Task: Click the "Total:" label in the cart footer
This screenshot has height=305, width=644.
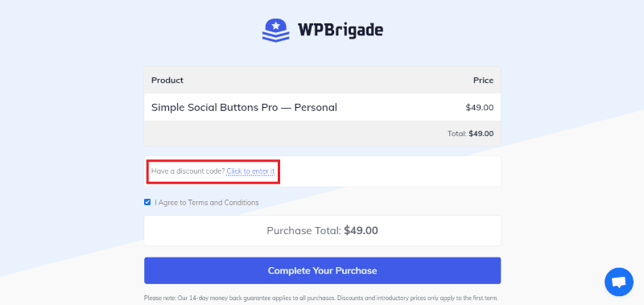Action: click(457, 134)
